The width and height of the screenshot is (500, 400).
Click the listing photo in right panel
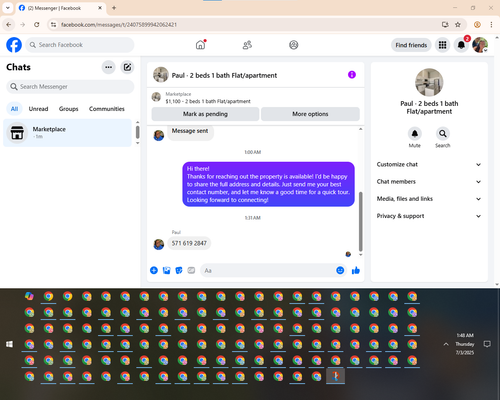point(429,82)
